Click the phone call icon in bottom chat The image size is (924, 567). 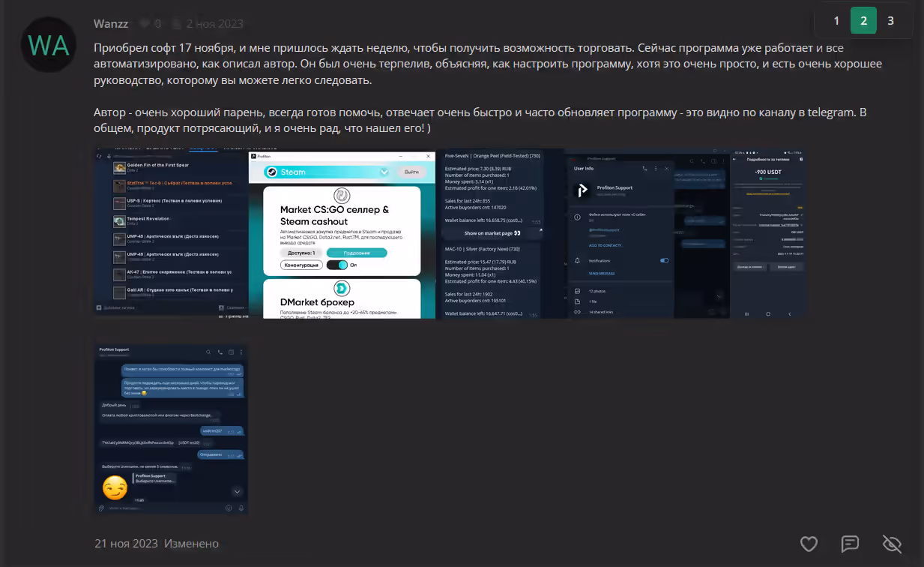click(220, 352)
